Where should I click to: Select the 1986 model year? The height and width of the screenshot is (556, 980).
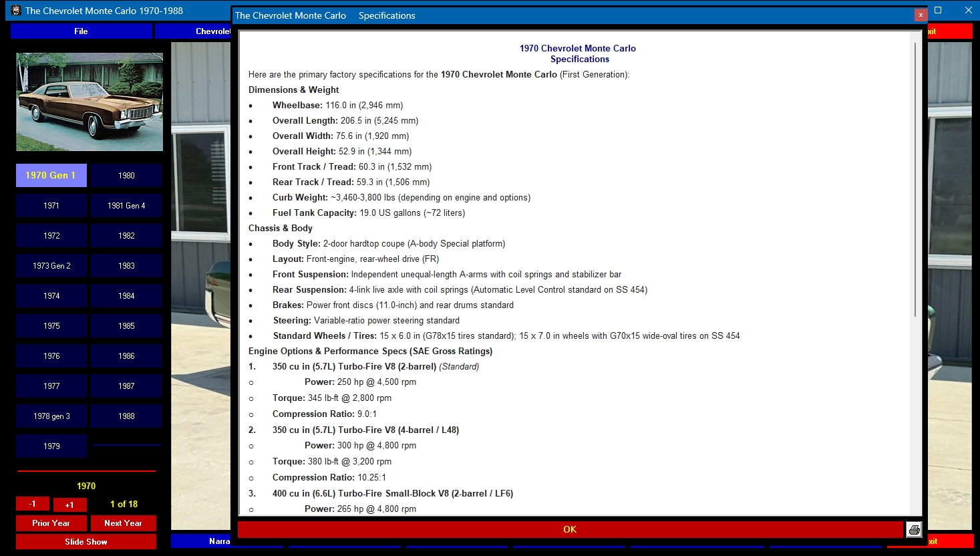click(x=126, y=356)
